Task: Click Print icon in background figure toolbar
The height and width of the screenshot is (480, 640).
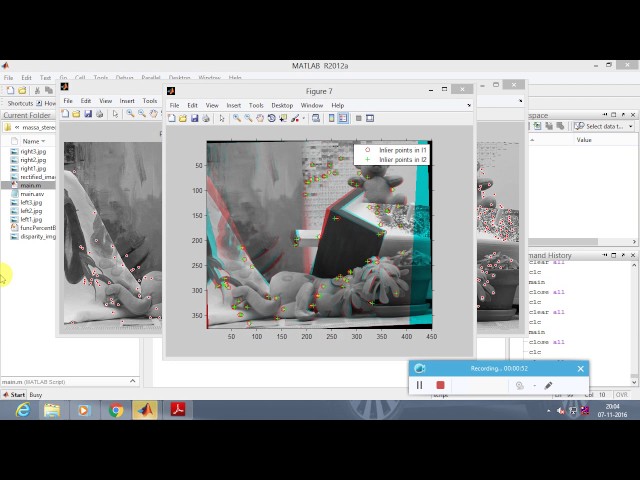Action: click(x=99, y=114)
